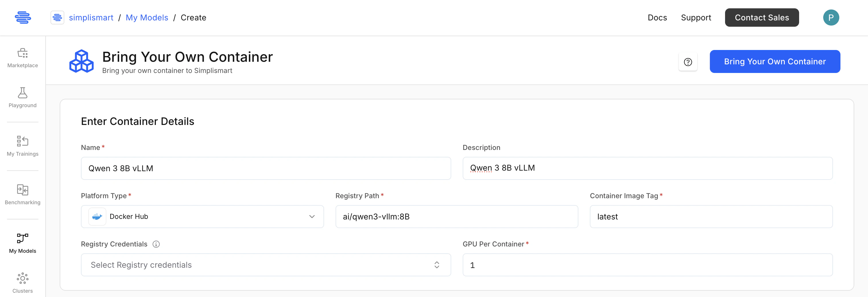The width and height of the screenshot is (868, 297).
Task: Open the Benchmarking panel
Action: (x=22, y=195)
